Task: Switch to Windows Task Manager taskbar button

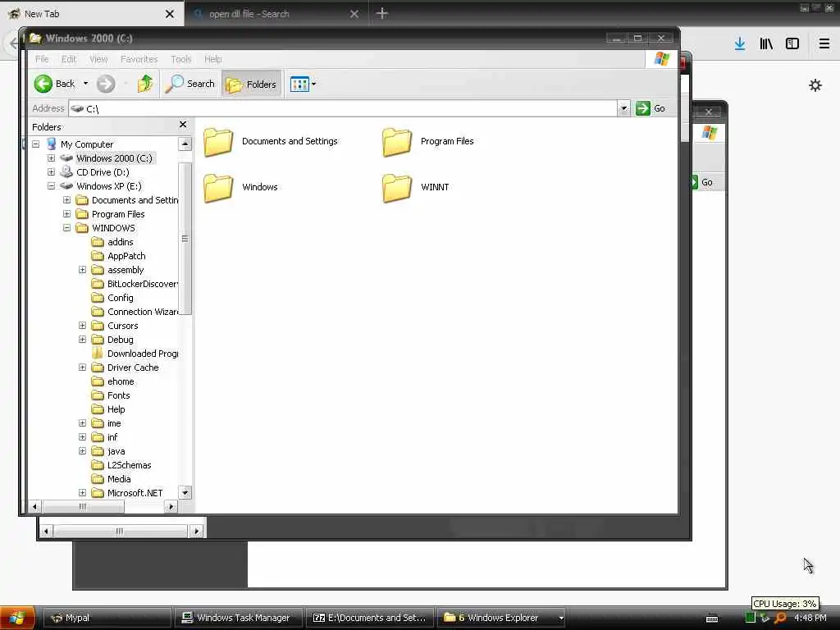Action: click(x=239, y=618)
